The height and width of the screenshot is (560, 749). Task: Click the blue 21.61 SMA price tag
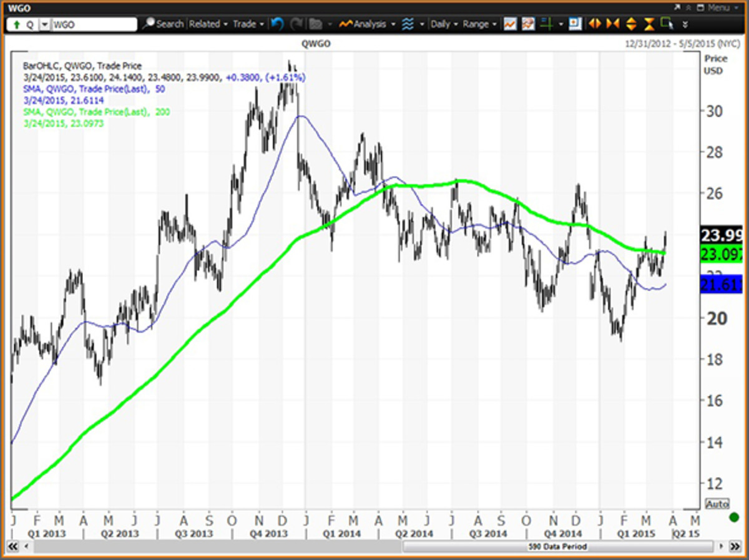pyautogui.click(x=721, y=284)
